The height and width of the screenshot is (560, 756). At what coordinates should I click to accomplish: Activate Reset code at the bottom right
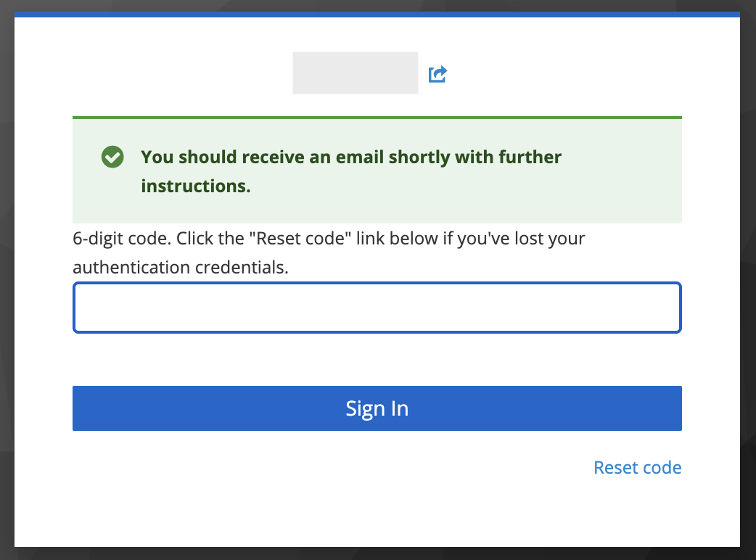[637, 467]
